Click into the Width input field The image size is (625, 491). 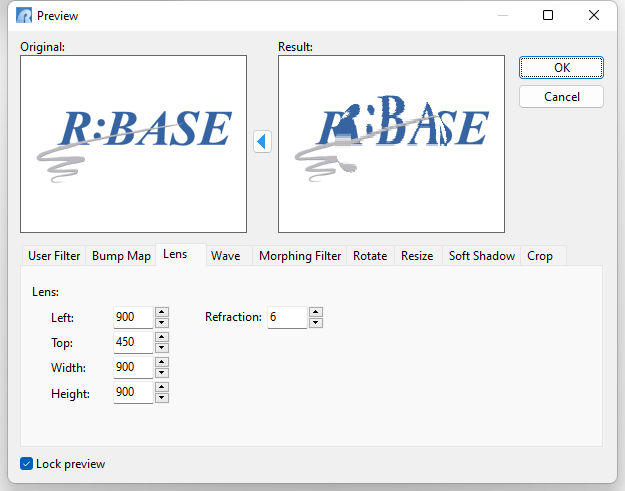(x=133, y=367)
